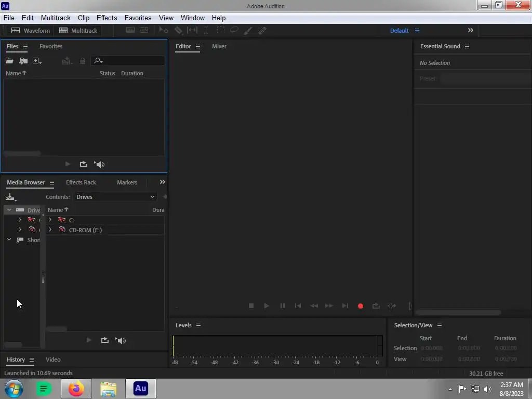Select the Move tool
532x399 pixels.
[x=164, y=31]
